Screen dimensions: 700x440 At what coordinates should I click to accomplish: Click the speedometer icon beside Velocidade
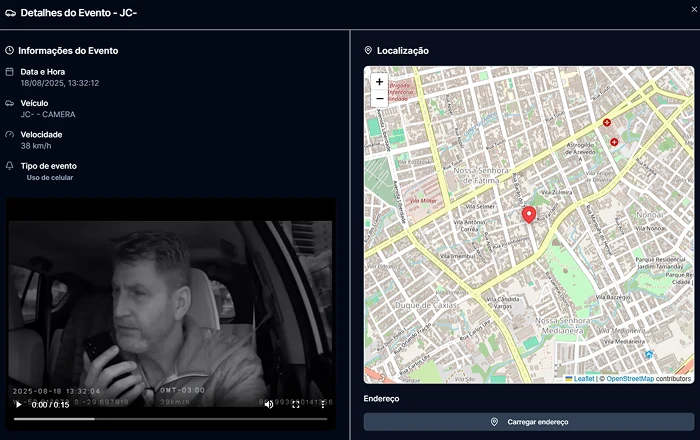[9, 134]
